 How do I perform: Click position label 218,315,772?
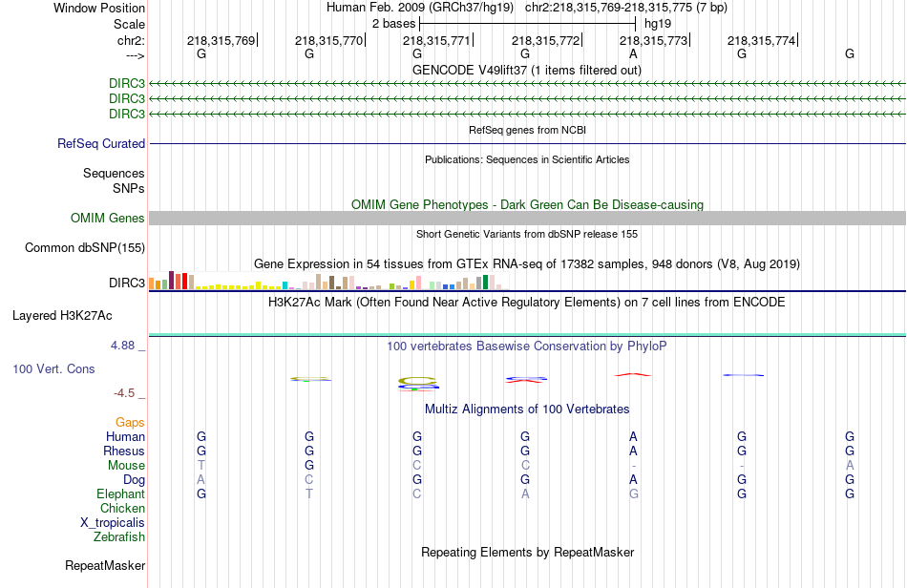coord(545,40)
